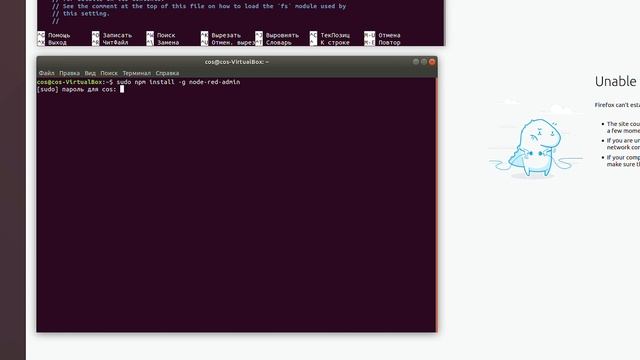Open the Поиск menu in the terminal
This screenshot has width=640, height=360.
click(x=109, y=73)
